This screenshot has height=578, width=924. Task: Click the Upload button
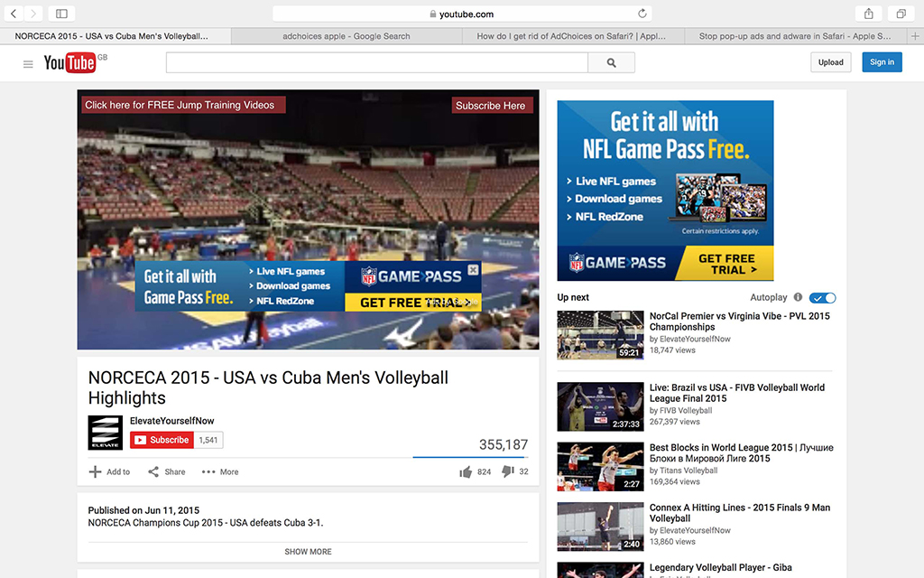tap(830, 62)
